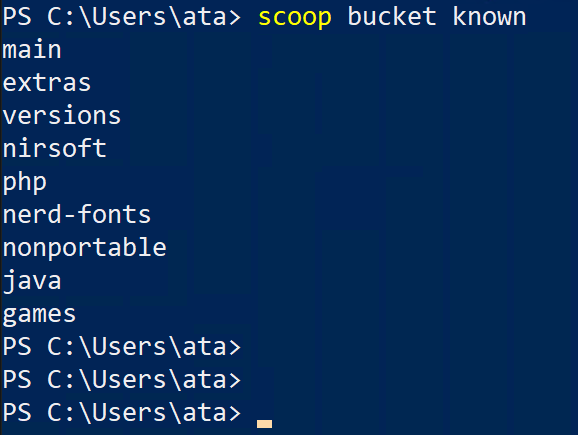The image size is (578, 435).
Task: Click the nerd-fonts bucket line
Action: click(77, 214)
